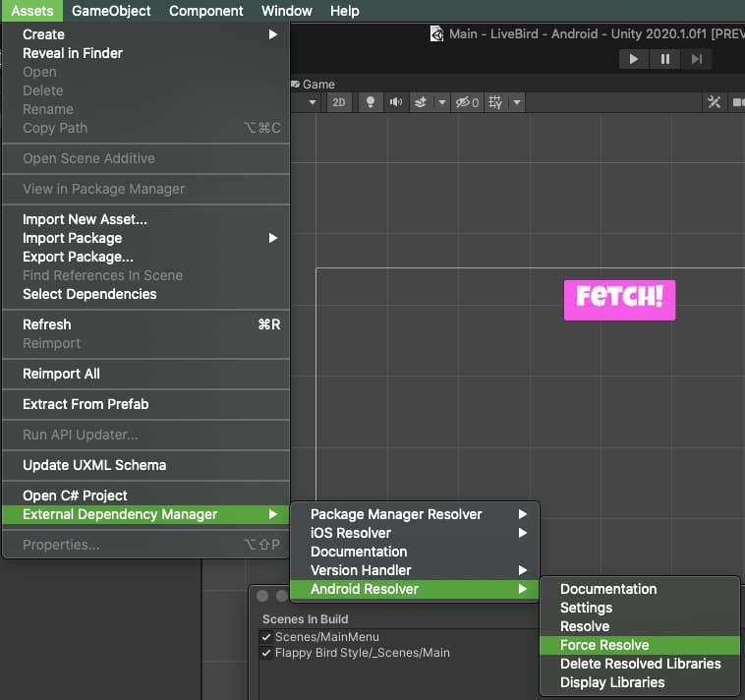Screen dimensions: 745x700
Task: Expand the Create submenu
Action: point(145,34)
